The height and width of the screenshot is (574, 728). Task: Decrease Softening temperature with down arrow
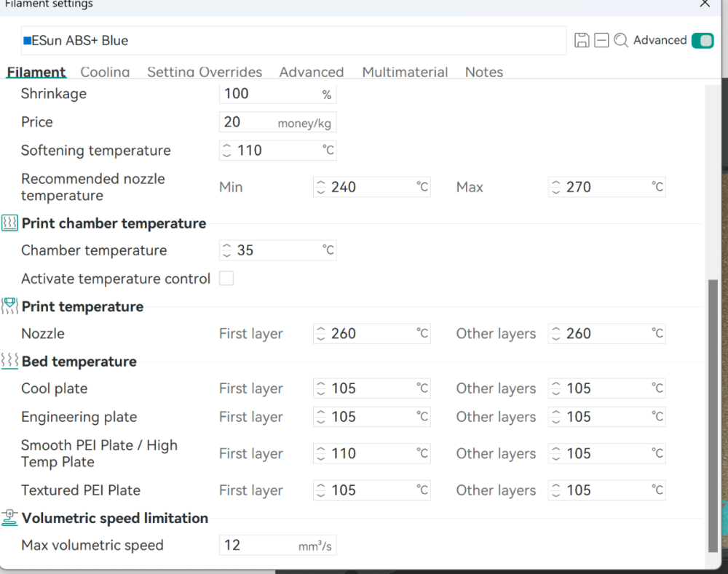point(226,154)
